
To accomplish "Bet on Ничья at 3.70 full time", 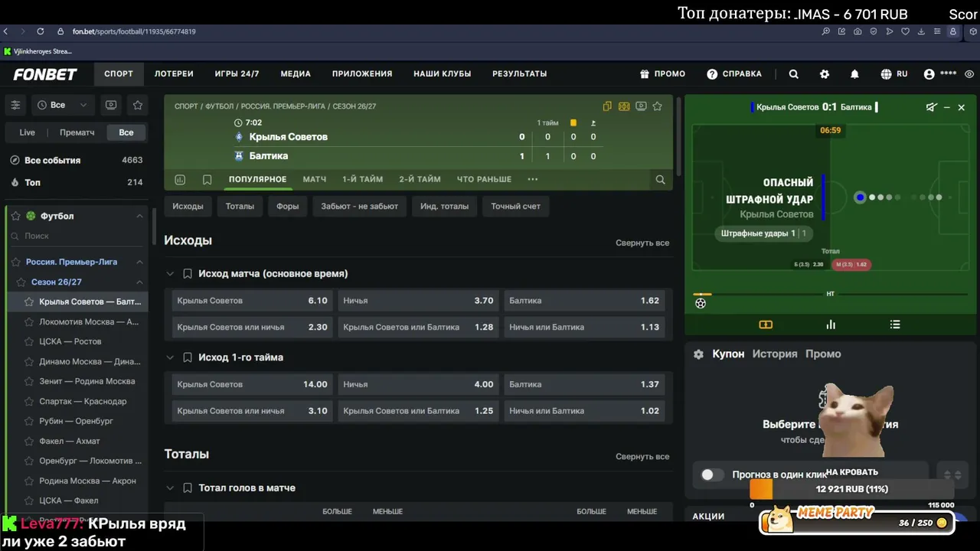I will point(418,301).
